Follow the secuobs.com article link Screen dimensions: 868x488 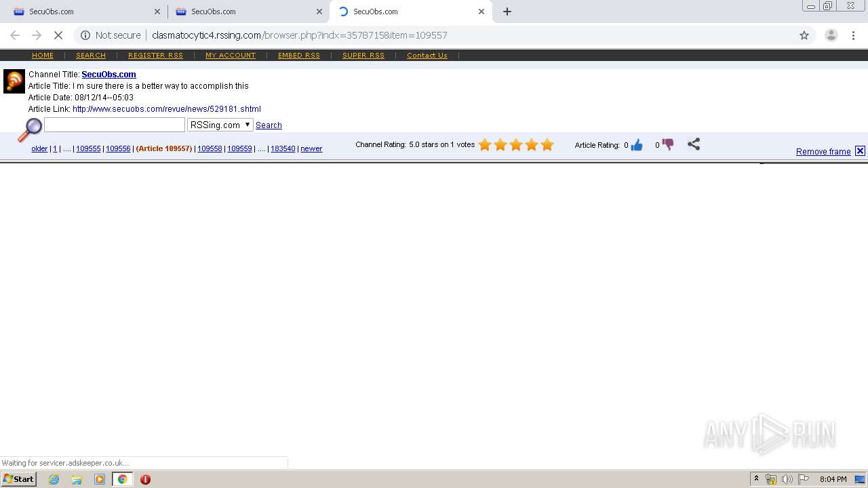pos(167,109)
